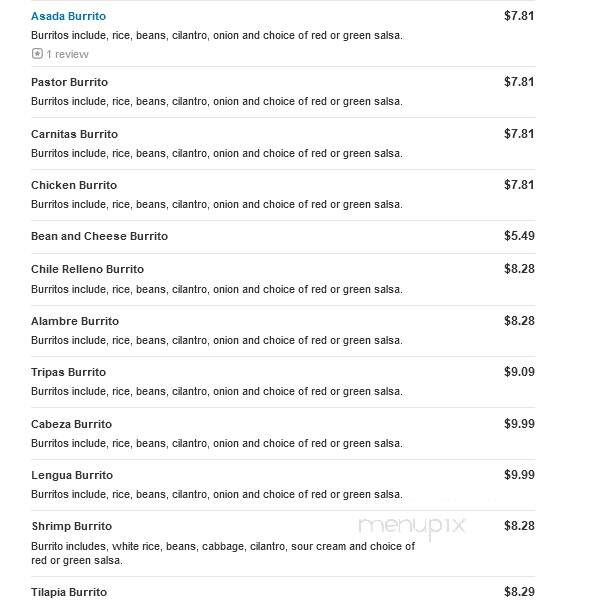The width and height of the screenshot is (591, 608).
Task: Click the Shrimp Burrito description text
Action: pyautogui.click(x=223, y=553)
